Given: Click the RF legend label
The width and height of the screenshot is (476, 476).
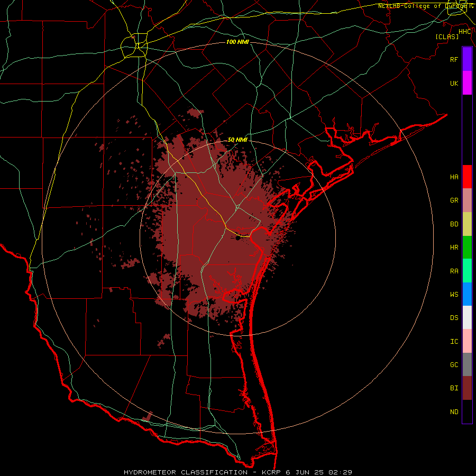Looking at the screenshot, I should [454, 59].
